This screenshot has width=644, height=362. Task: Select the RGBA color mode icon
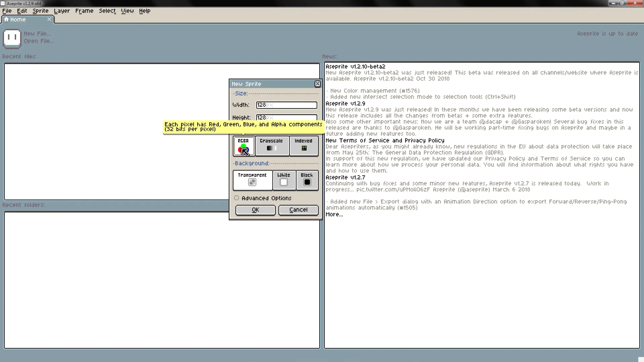click(x=243, y=148)
